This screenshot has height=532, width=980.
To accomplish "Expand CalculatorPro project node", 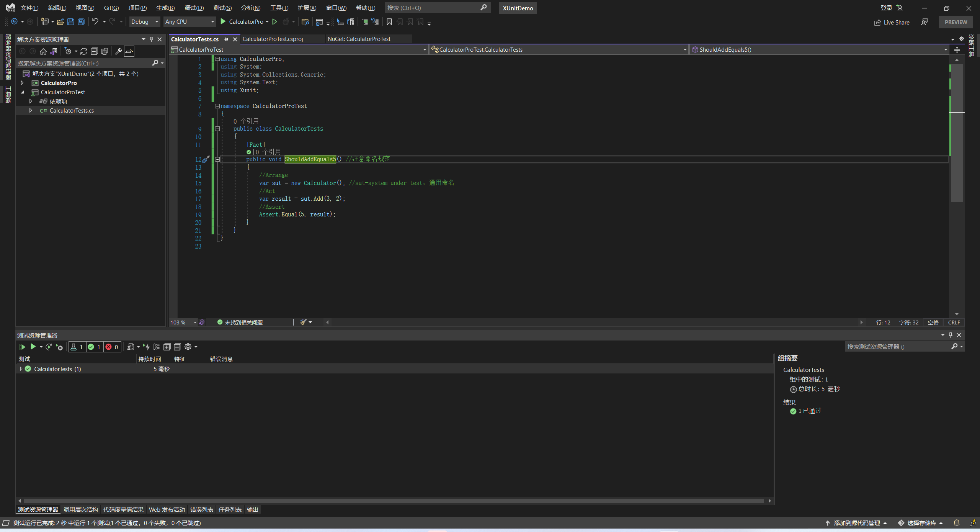I will tap(22, 83).
